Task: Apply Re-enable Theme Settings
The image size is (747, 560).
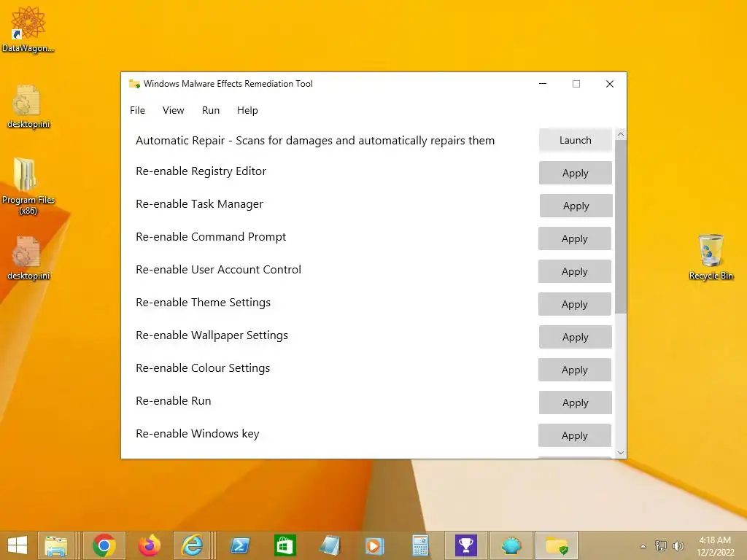Action: [x=575, y=304]
